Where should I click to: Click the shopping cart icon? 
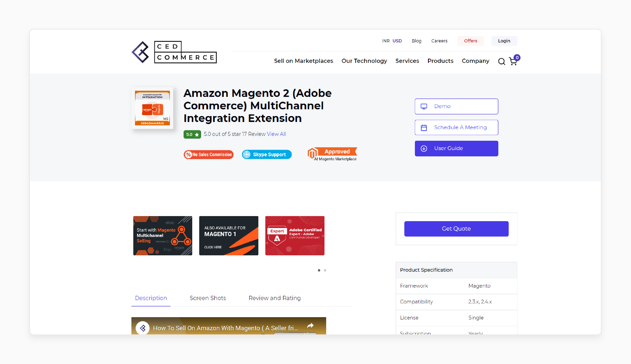[514, 61]
